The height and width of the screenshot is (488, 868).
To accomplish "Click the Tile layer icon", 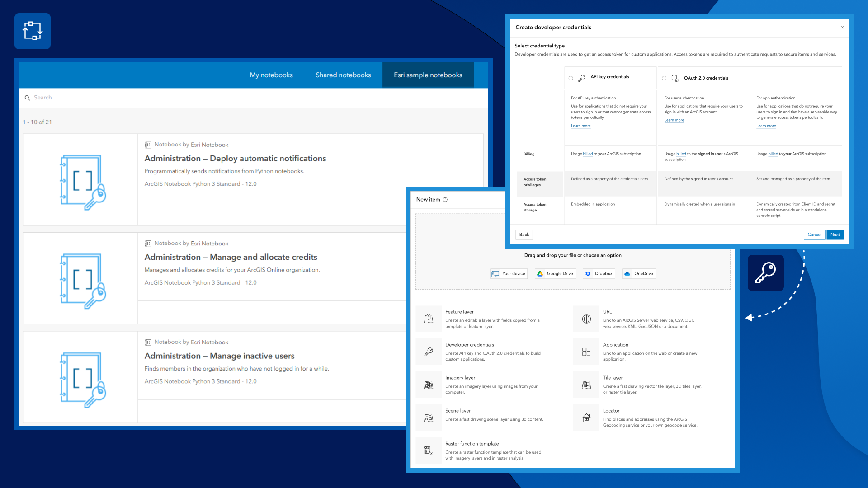I will tap(586, 385).
